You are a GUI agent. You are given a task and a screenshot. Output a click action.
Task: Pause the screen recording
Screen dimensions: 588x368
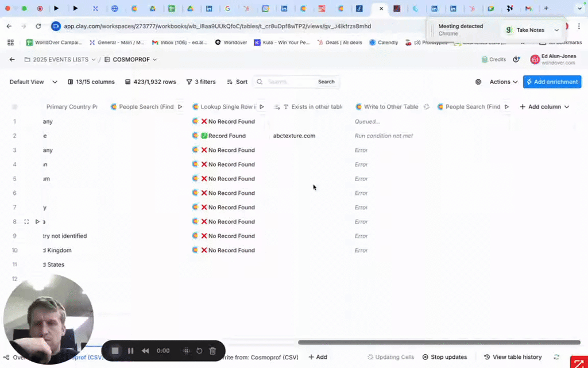(130, 351)
